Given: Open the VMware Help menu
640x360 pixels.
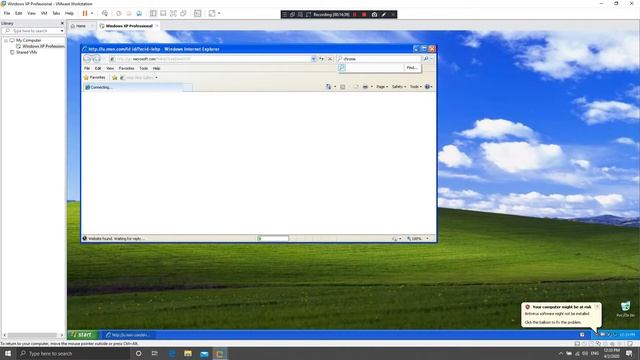Looking at the screenshot, I should [x=69, y=13].
